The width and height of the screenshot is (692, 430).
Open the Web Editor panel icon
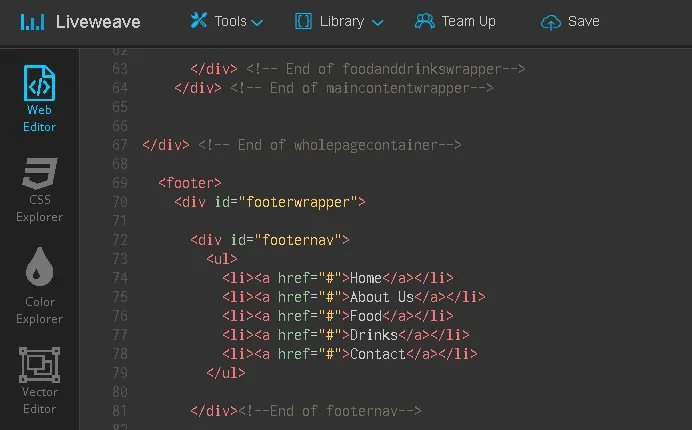click(x=39, y=83)
